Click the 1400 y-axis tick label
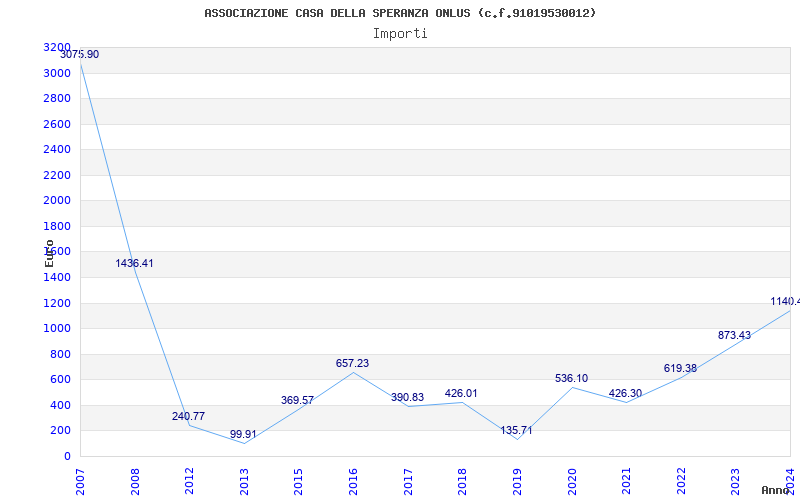The width and height of the screenshot is (800, 500). (x=57, y=278)
